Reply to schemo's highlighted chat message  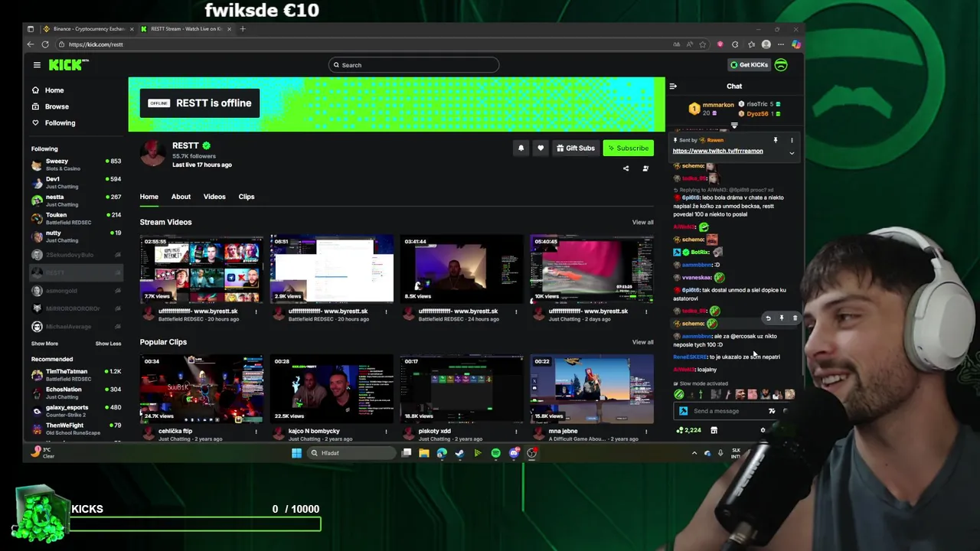pyautogui.click(x=768, y=318)
